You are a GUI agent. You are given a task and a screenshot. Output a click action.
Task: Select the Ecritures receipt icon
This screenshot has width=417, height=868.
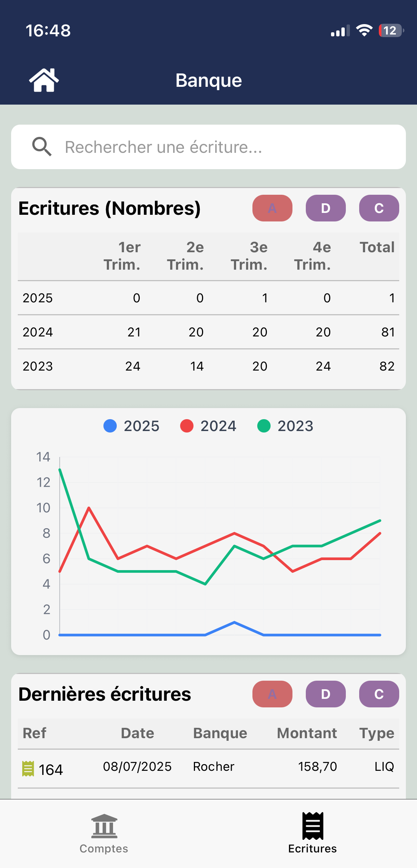coord(312,826)
